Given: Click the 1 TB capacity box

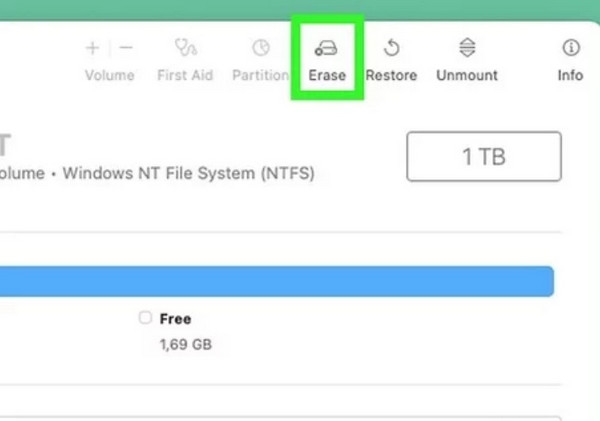Looking at the screenshot, I should (x=484, y=156).
